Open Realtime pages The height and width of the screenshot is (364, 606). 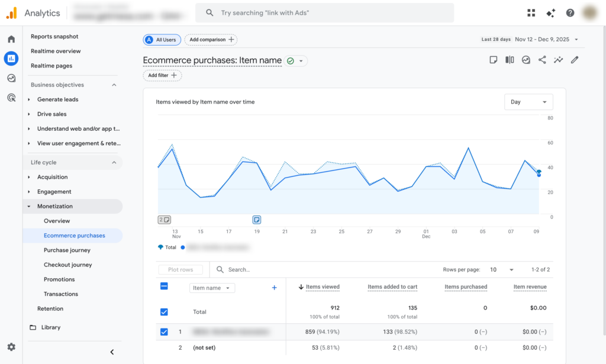tap(51, 66)
